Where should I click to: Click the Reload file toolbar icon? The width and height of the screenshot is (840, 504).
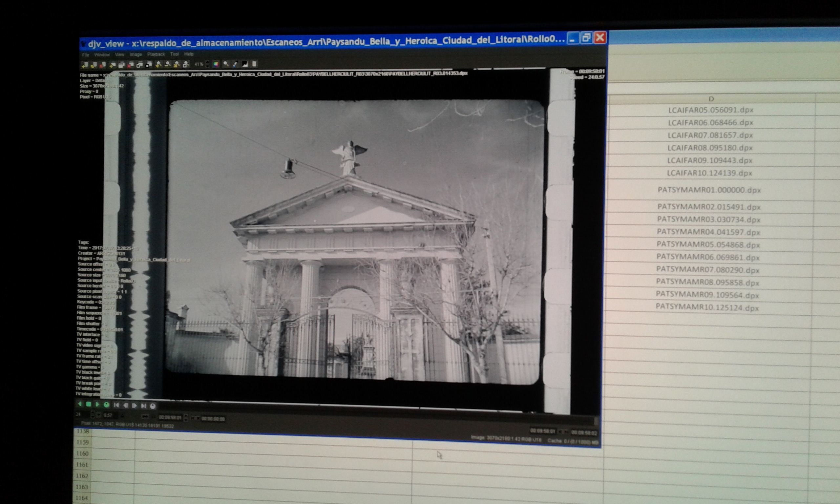pos(94,65)
